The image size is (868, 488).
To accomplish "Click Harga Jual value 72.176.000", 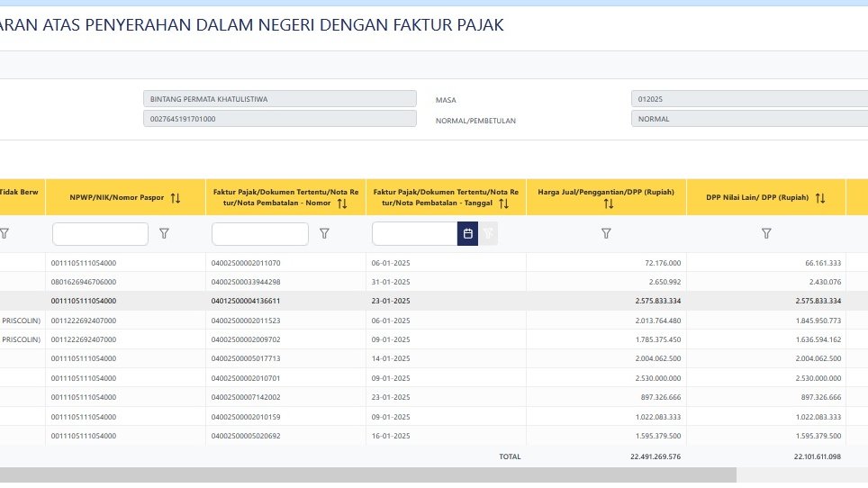I will 663,264.
